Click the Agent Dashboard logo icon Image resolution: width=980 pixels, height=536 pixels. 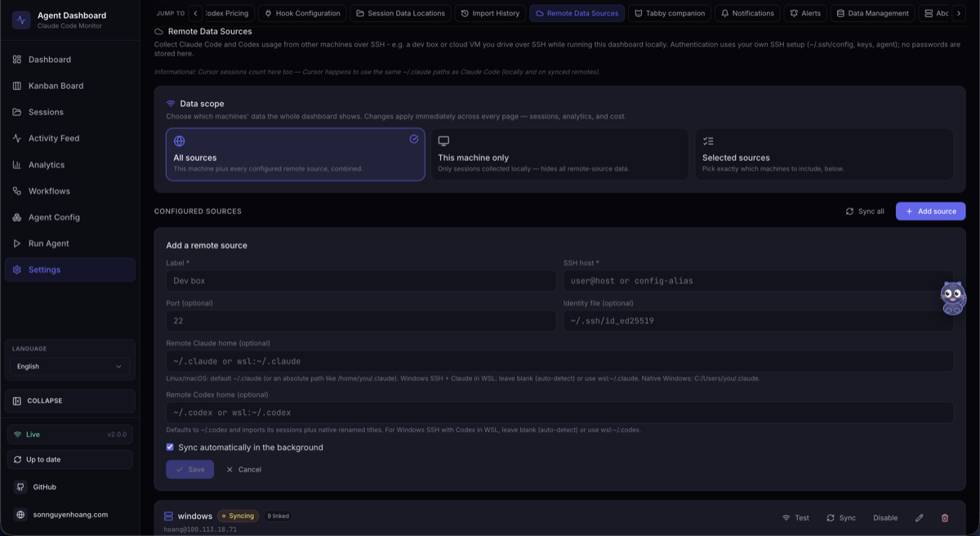[21, 20]
